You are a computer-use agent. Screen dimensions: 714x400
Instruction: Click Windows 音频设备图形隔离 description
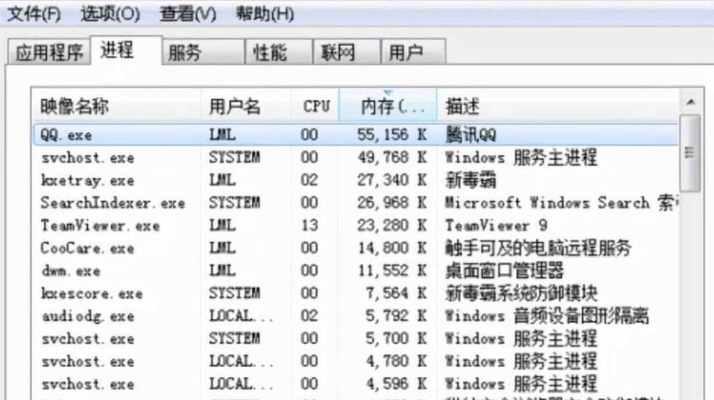[x=547, y=316]
